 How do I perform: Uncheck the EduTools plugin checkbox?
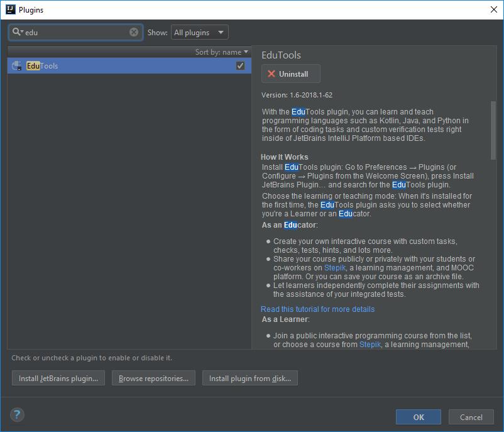[x=240, y=65]
